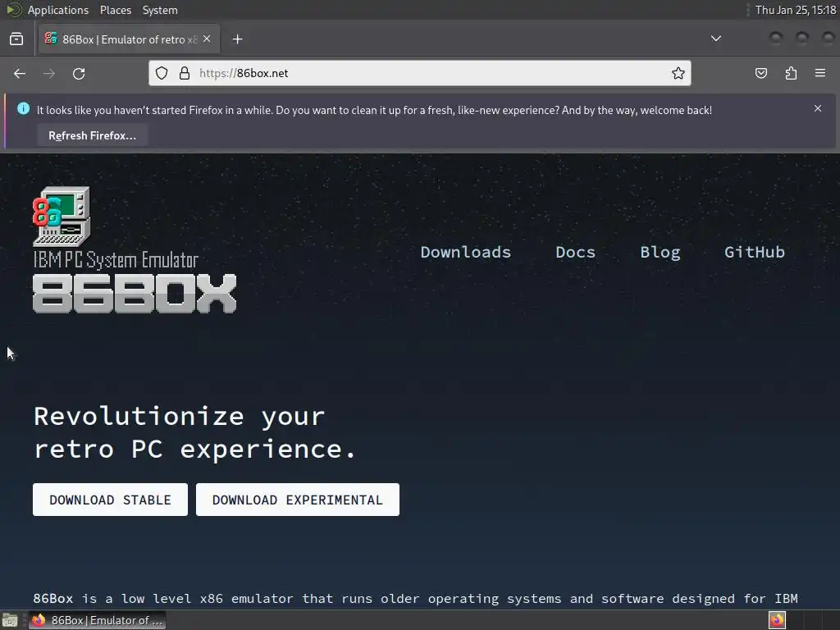Click the padlock site security icon
The width and height of the screenshot is (840, 630).
(185, 73)
